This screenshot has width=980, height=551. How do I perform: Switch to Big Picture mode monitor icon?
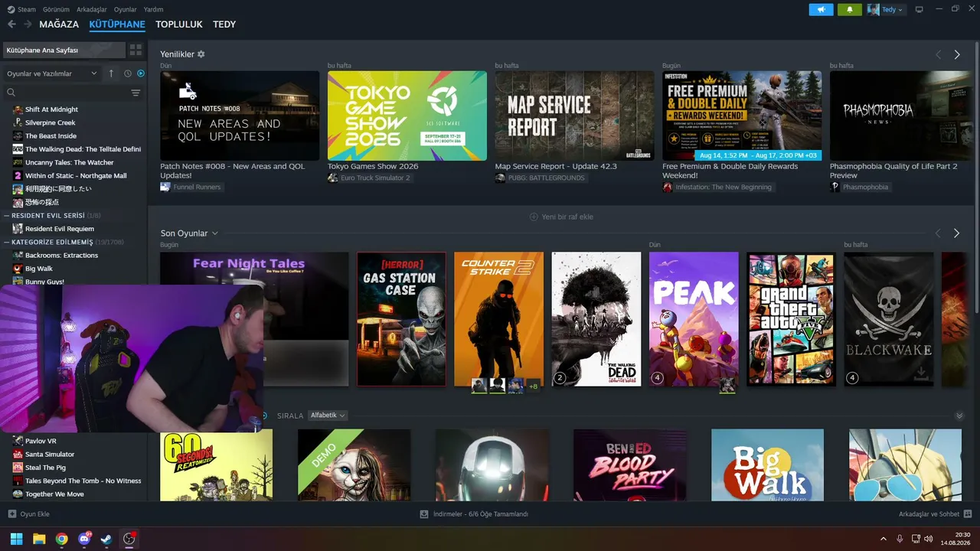tap(920, 9)
